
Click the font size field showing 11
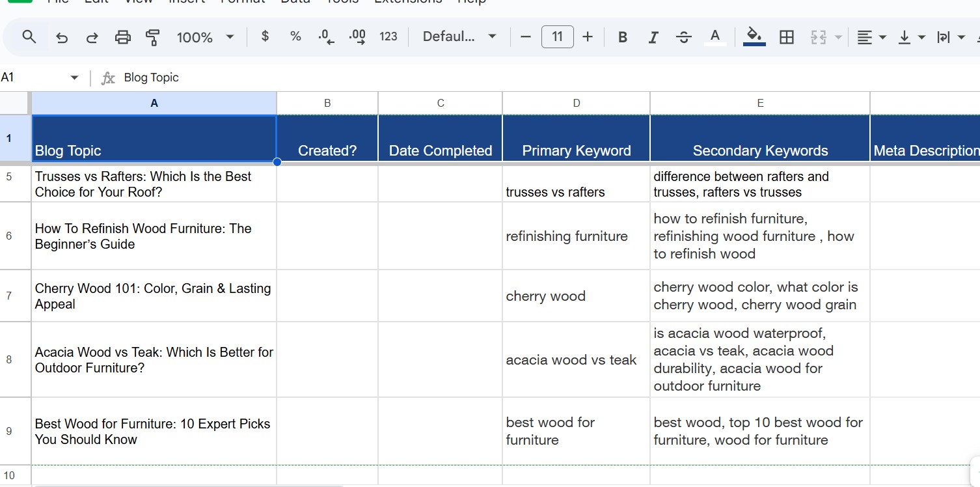(558, 37)
